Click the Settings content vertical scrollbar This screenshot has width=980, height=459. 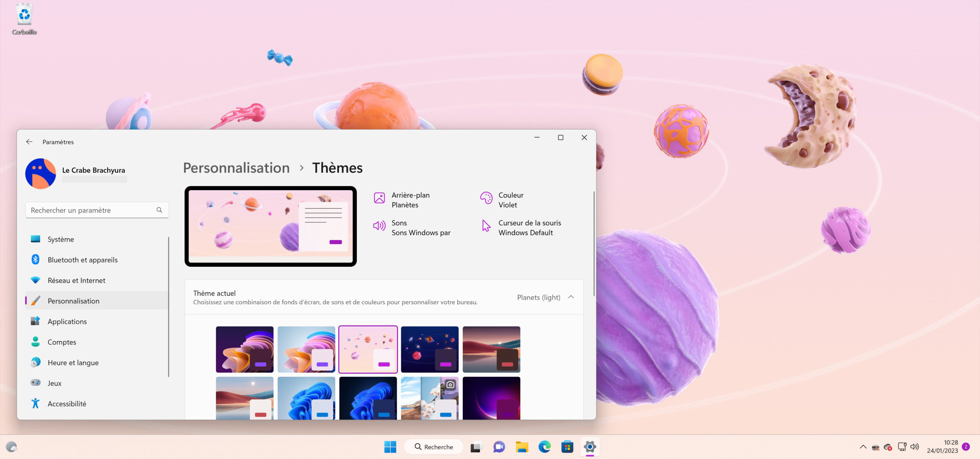tap(594, 243)
